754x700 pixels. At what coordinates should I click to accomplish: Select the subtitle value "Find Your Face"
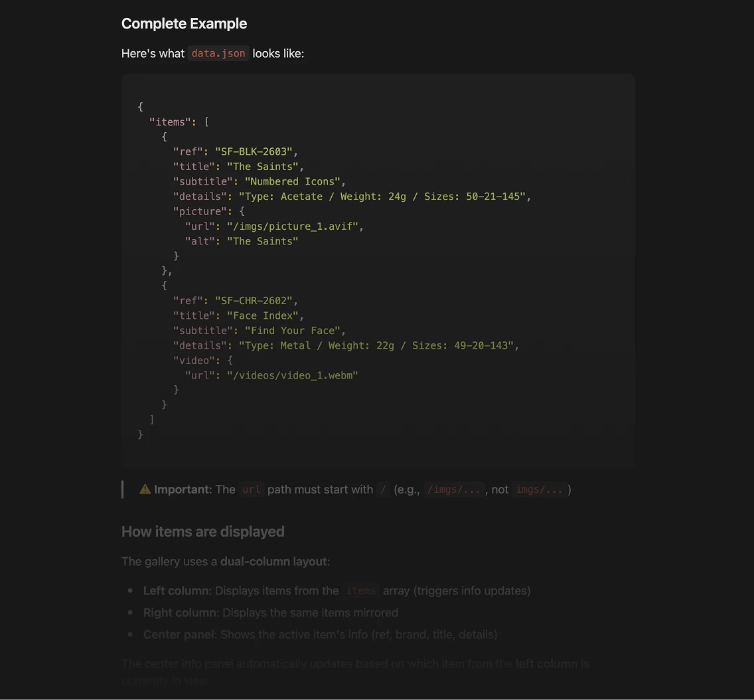coord(292,331)
